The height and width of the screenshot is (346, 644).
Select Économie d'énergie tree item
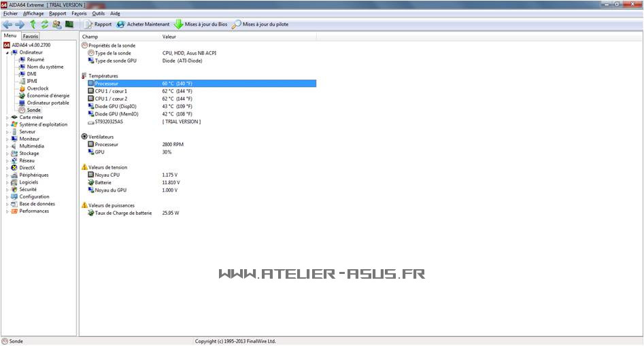click(x=48, y=96)
